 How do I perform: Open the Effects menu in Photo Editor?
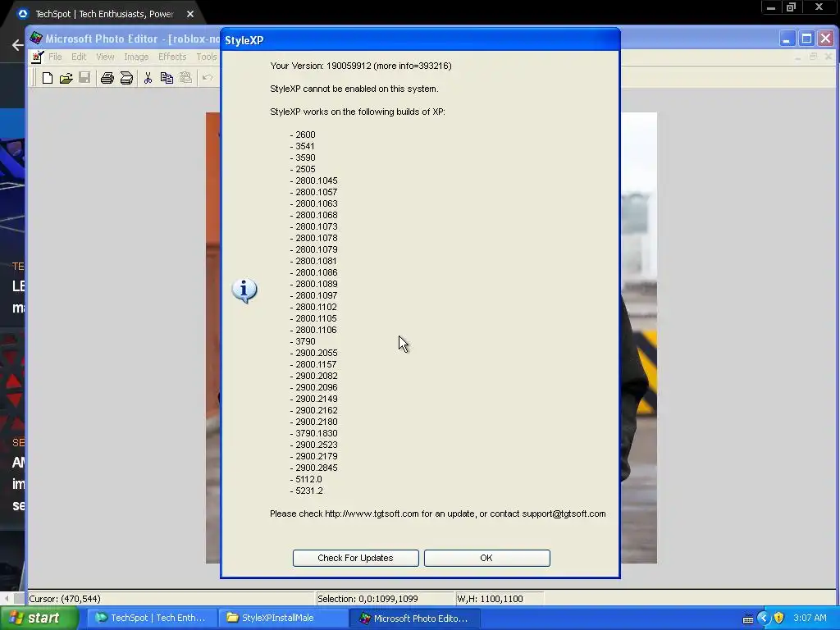[x=172, y=57]
